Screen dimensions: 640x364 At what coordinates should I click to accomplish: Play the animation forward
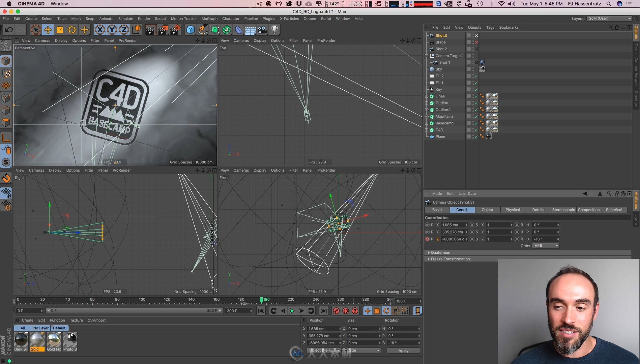coord(292,311)
